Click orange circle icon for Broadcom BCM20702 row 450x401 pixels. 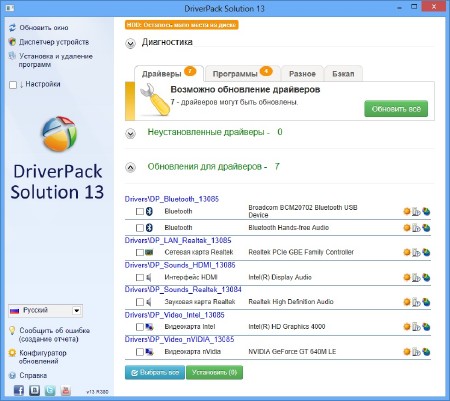click(407, 211)
